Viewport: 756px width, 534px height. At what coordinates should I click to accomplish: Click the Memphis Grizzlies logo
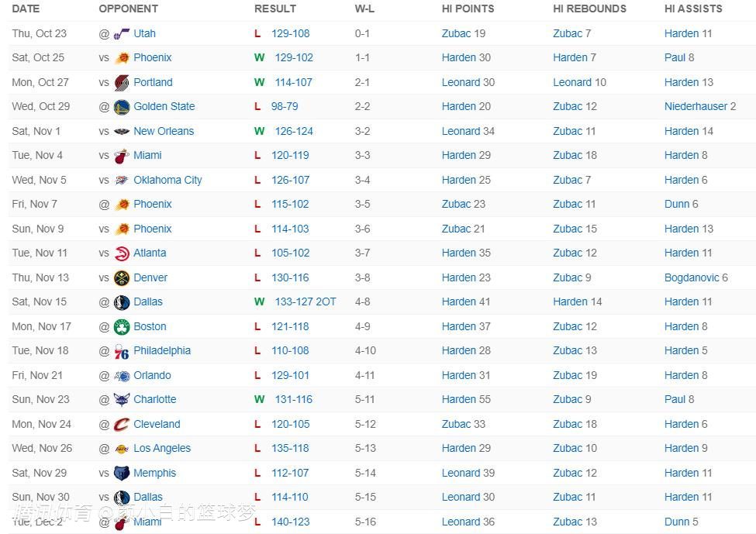(122, 473)
